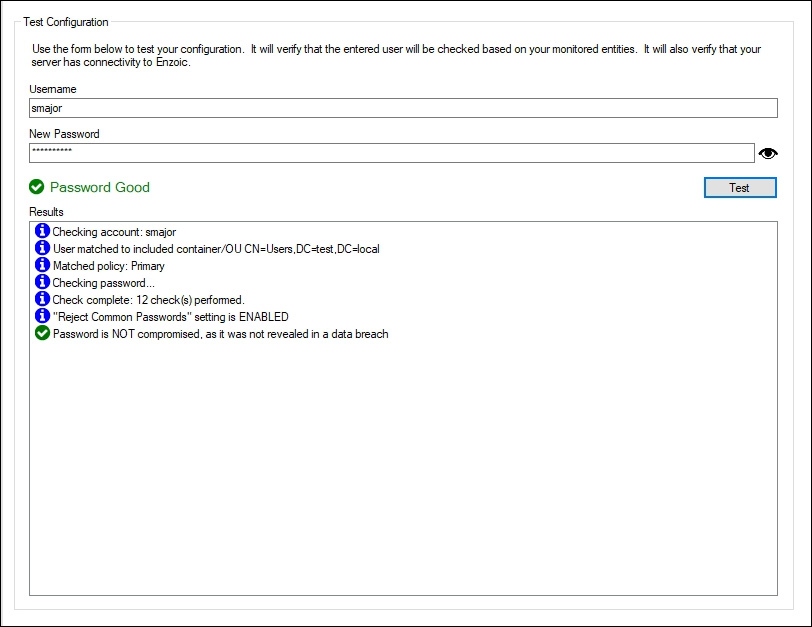Click the "User matched to included container/OU" text
The width and height of the screenshot is (812, 627).
[216, 249]
